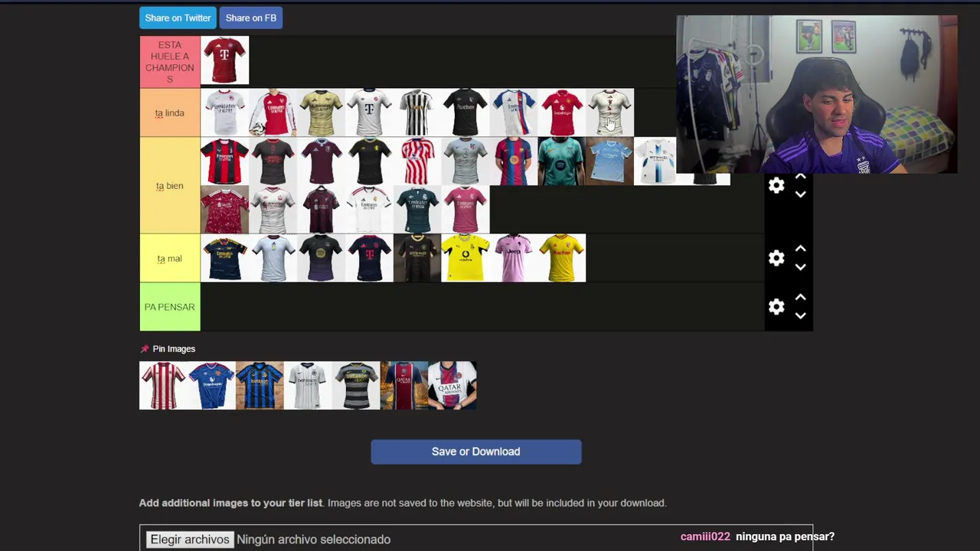The image size is (980, 551).
Task: Click the Elegir archivos file chooser button
Action: [190, 540]
